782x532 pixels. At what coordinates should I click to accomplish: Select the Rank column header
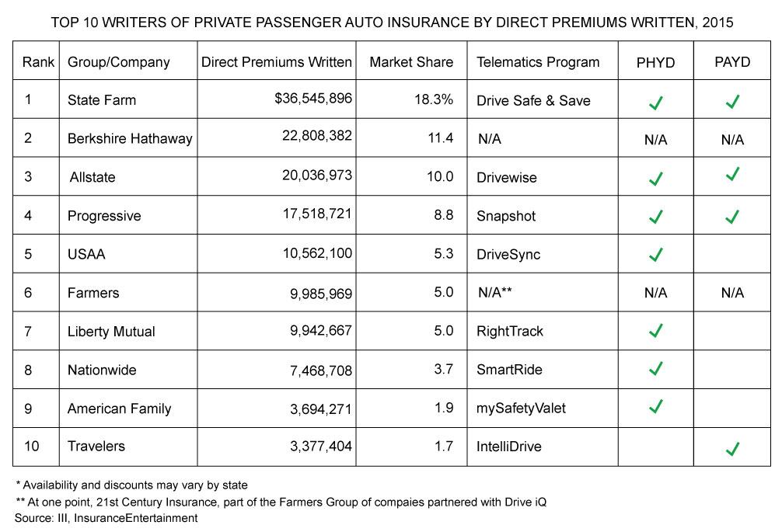pyautogui.click(x=35, y=62)
